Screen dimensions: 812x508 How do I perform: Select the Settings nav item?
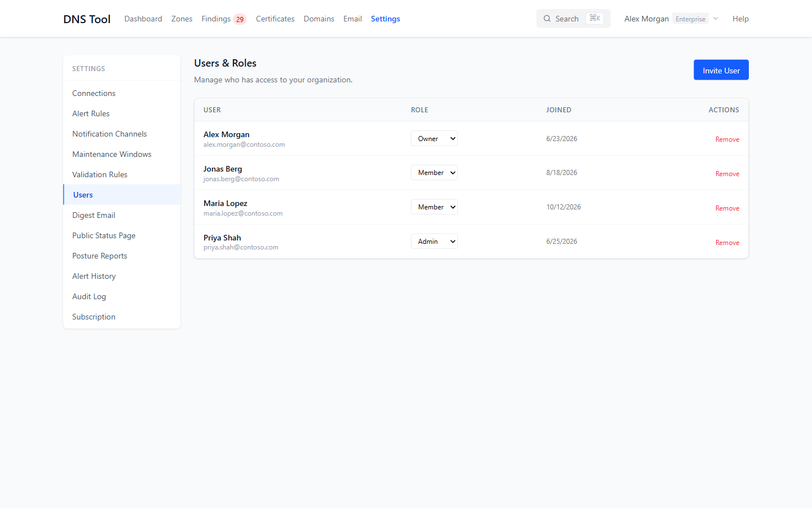click(386, 19)
